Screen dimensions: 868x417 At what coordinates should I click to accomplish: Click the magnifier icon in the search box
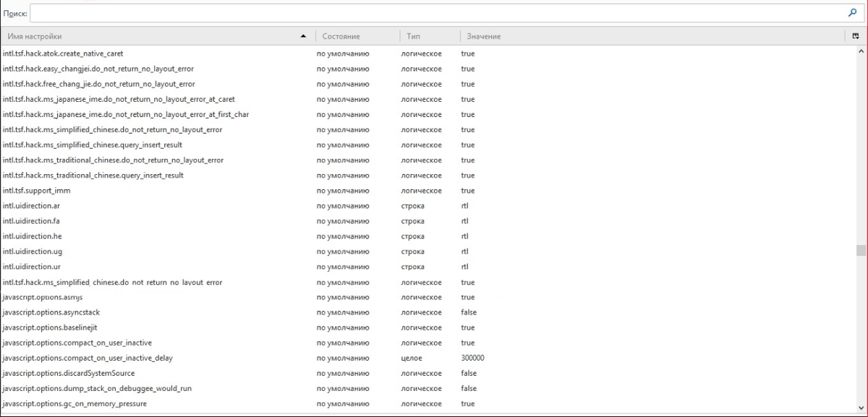click(x=852, y=13)
